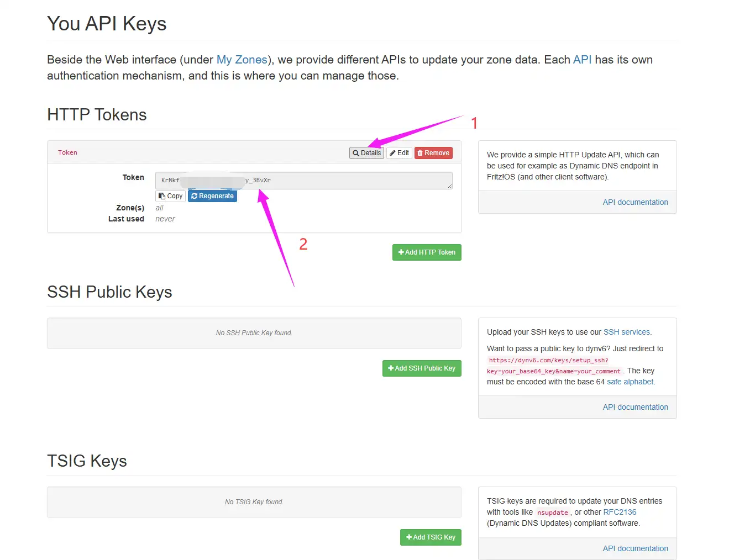Open API documentation under SSH Public Keys
The height and width of the screenshot is (560, 729).
635,407
